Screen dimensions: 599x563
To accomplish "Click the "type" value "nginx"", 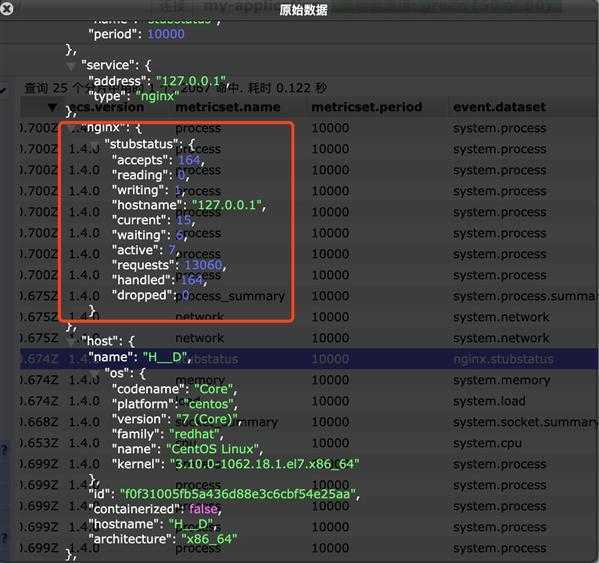I will click(x=157, y=96).
